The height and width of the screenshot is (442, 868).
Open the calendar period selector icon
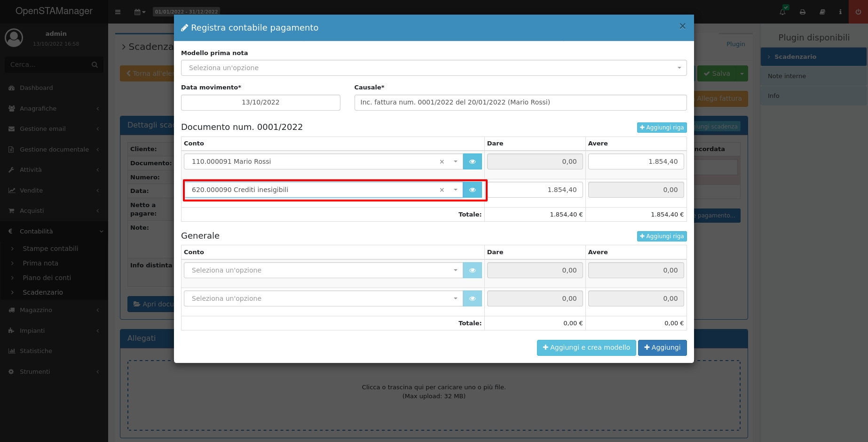click(140, 12)
